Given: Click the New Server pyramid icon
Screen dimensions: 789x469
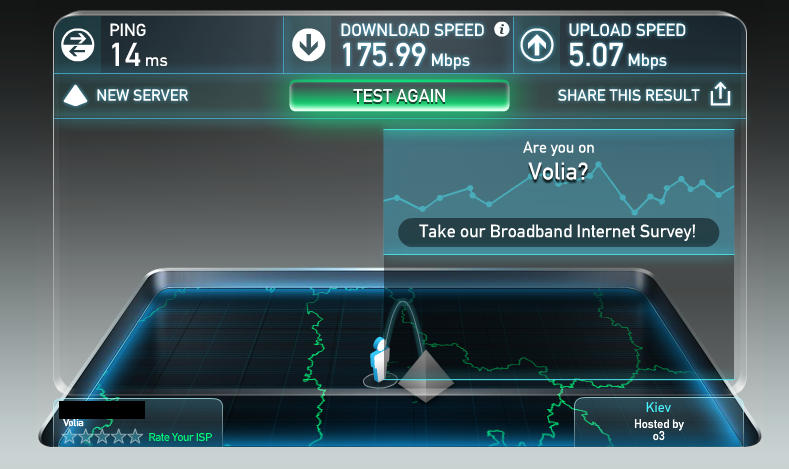Looking at the screenshot, I should (75, 96).
